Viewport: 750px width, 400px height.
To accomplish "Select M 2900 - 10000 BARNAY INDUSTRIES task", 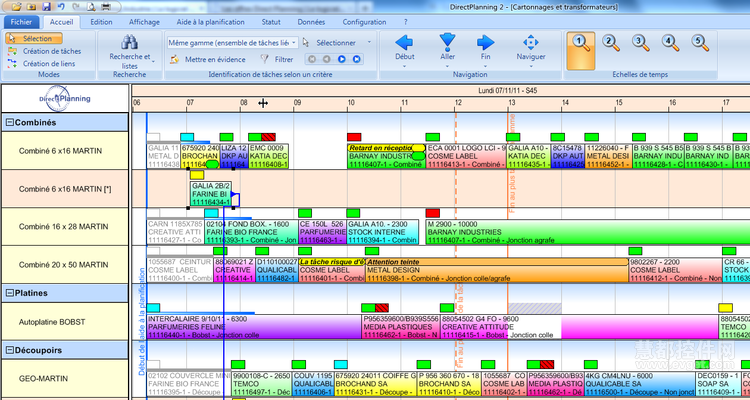I will (x=588, y=232).
